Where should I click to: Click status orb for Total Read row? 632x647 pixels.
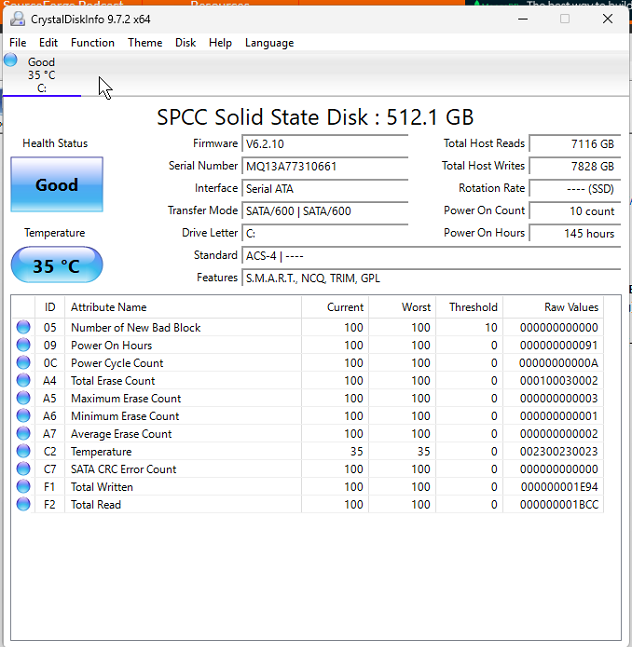click(x=23, y=505)
